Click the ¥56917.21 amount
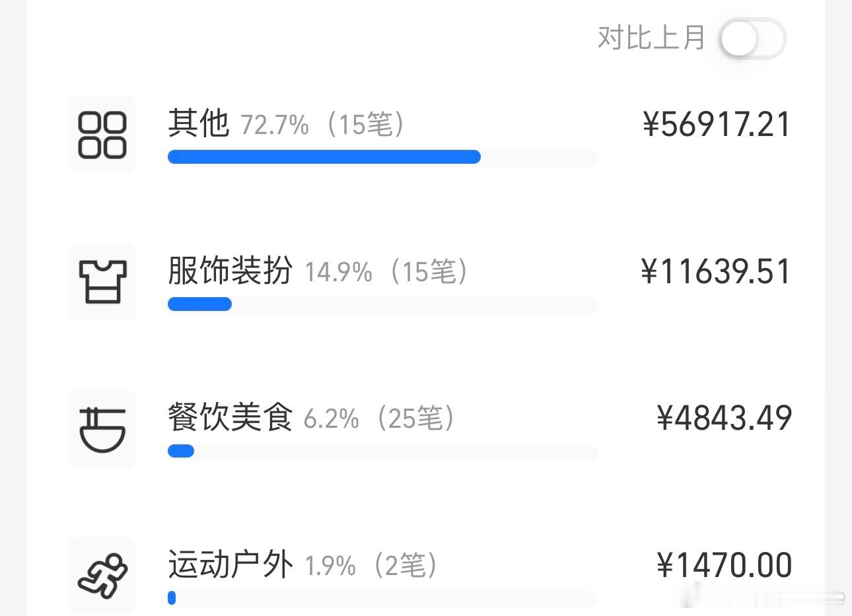 (717, 124)
